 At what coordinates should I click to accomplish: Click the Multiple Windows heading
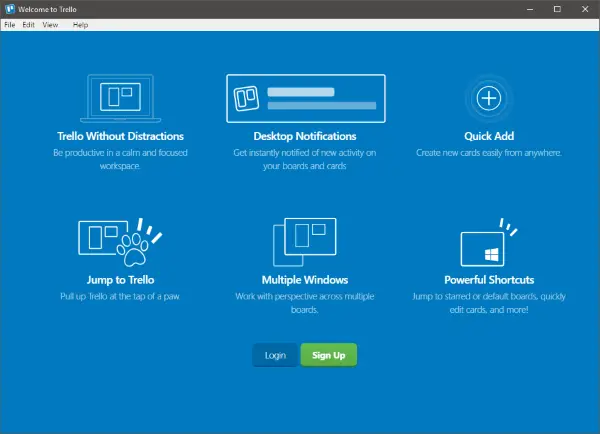point(305,280)
